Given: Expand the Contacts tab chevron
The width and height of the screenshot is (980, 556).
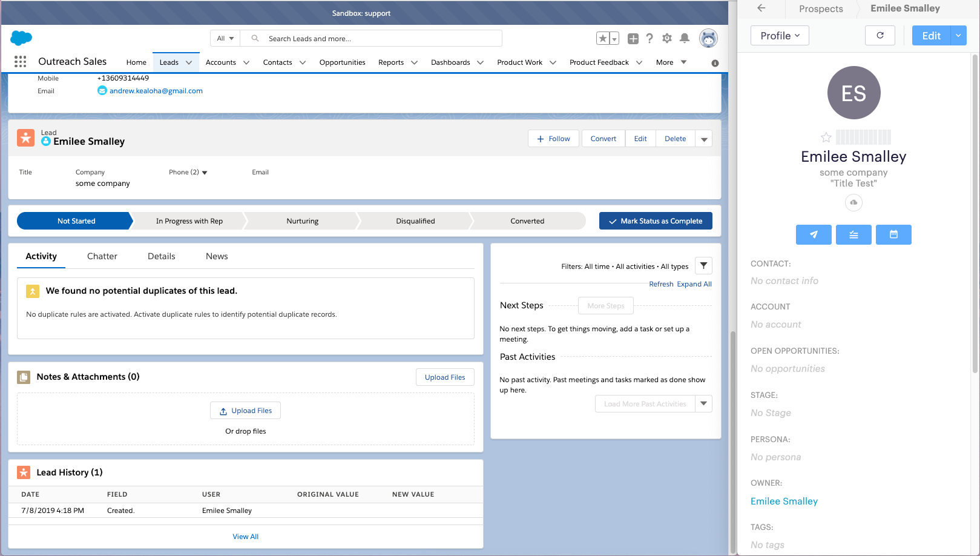Looking at the screenshot, I should point(303,62).
